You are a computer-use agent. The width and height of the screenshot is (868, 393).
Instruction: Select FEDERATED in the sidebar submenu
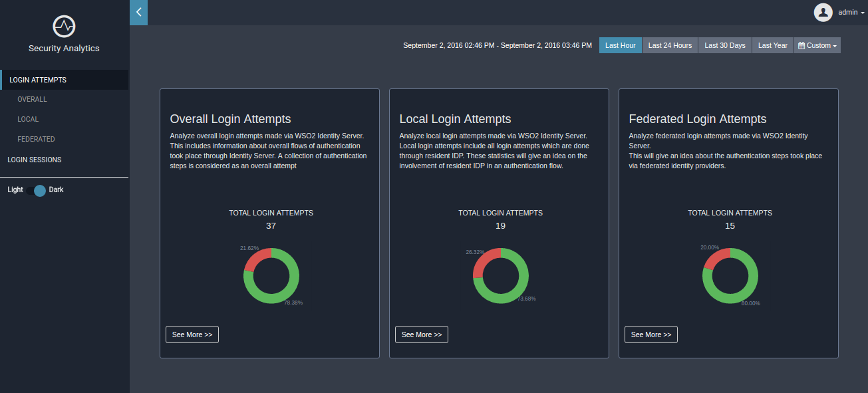(x=36, y=139)
